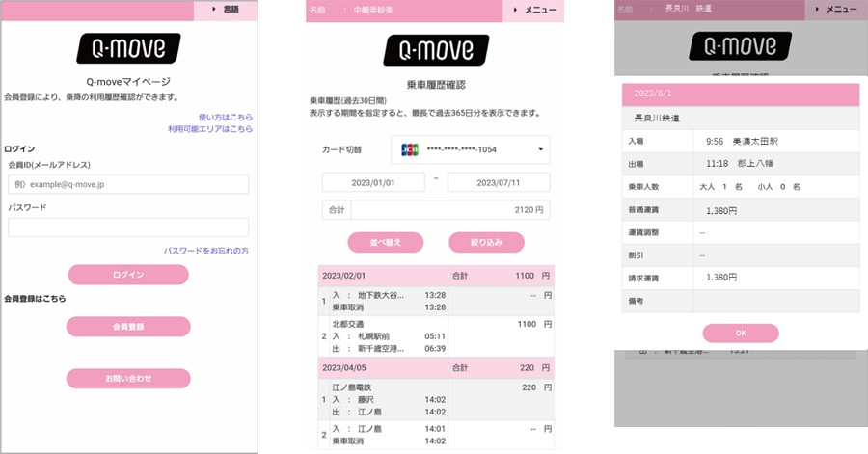The image size is (868, 454).
Task: Click the 請求運賃 1,380円 value
Action: (x=721, y=278)
